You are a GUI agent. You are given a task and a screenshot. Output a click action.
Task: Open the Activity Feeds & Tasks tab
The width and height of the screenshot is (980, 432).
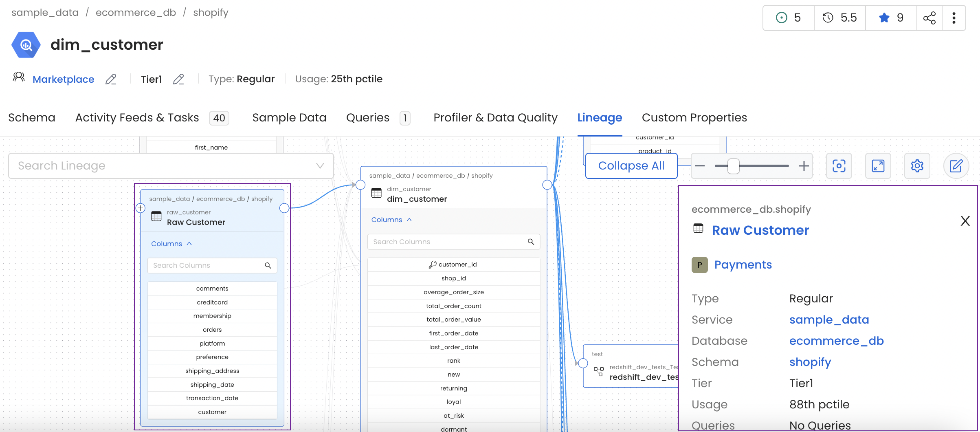(x=137, y=118)
